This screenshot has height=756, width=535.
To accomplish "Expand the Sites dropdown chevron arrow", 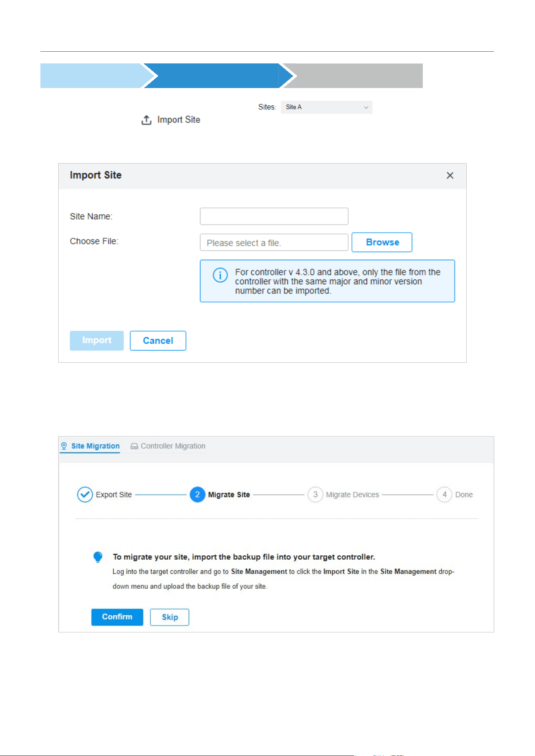I will (366, 107).
